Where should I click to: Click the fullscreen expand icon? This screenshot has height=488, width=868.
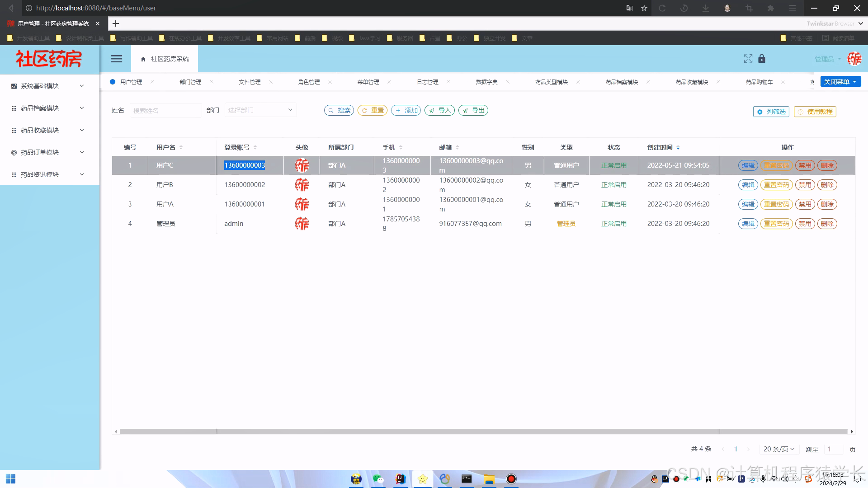pos(748,59)
